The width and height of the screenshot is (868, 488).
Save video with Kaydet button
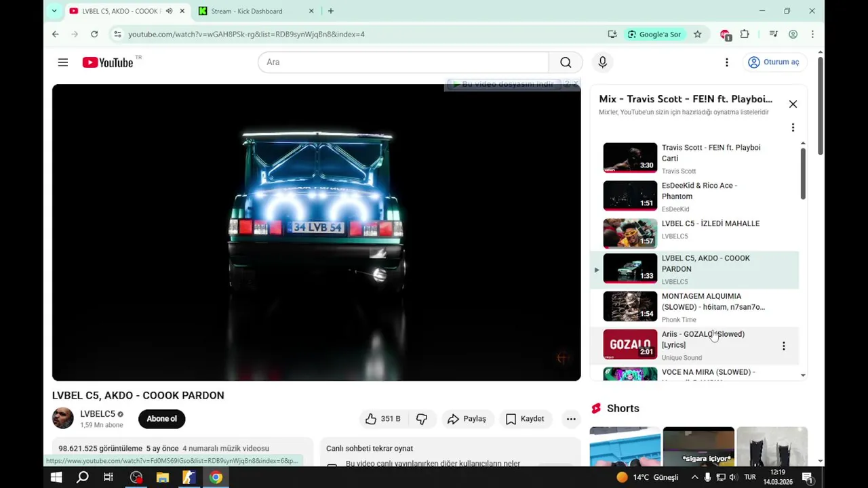click(525, 419)
